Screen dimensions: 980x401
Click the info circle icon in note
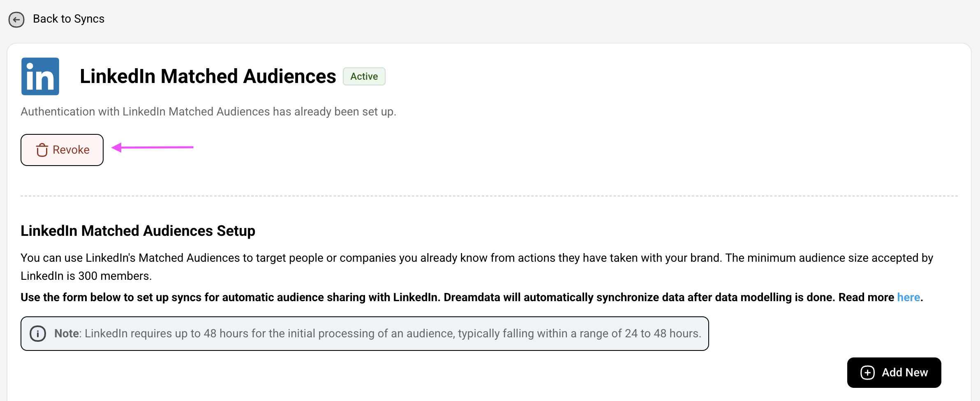coord(38,334)
